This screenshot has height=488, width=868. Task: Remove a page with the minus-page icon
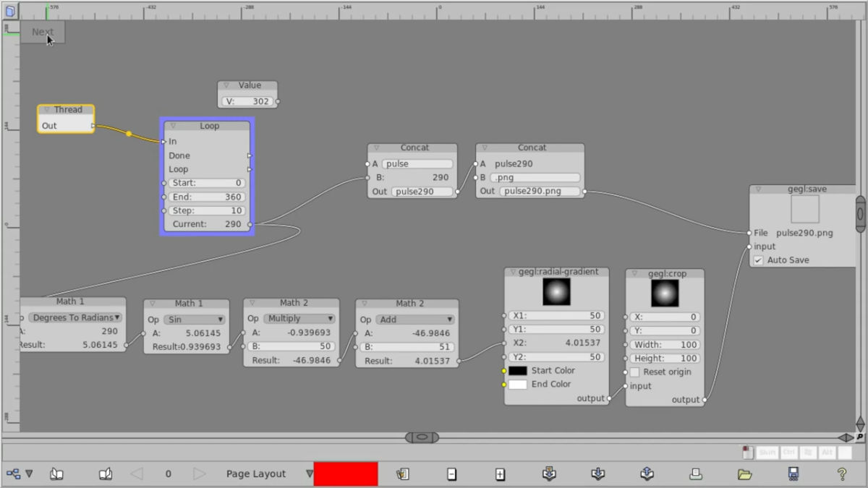pos(451,474)
